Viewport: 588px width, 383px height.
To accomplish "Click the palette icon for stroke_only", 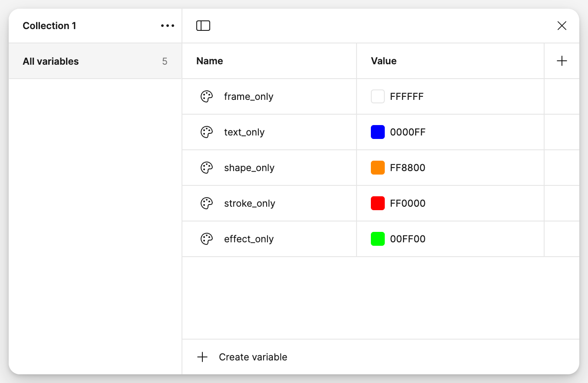I will (x=207, y=203).
